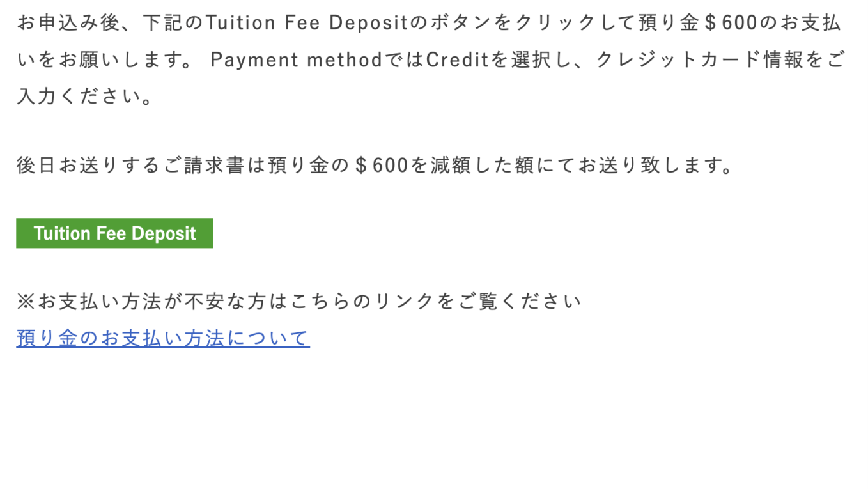This screenshot has width=868, height=489.
Task: Click the word ご請求書 in the second paragraph
Action: click(x=205, y=166)
